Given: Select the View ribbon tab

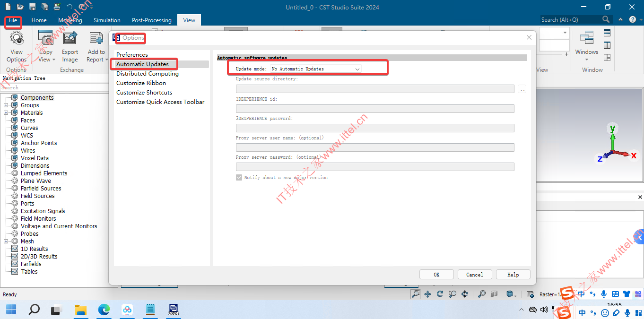Looking at the screenshot, I should coord(189,20).
